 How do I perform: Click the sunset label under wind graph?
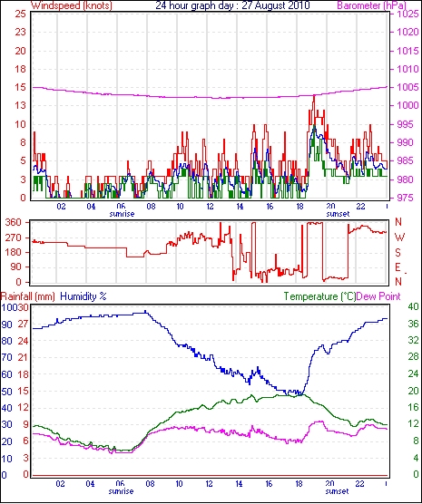[x=338, y=214]
